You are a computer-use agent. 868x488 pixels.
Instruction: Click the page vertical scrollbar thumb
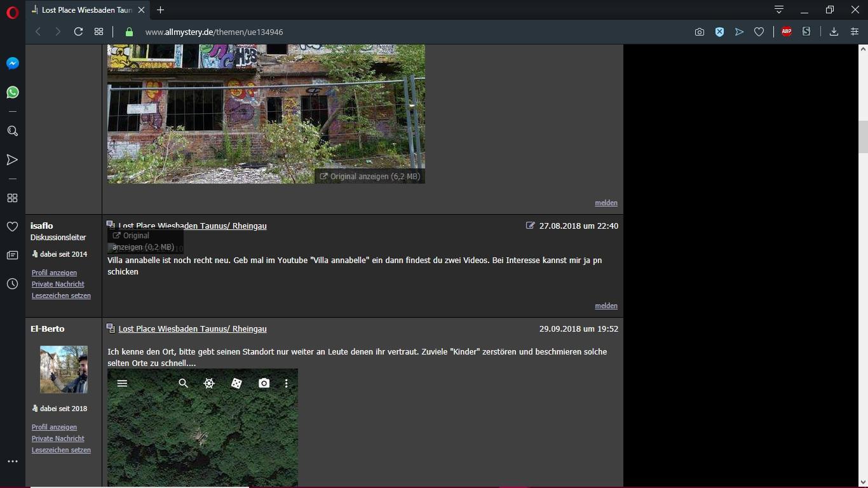pyautogui.click(x=863, y=137)
